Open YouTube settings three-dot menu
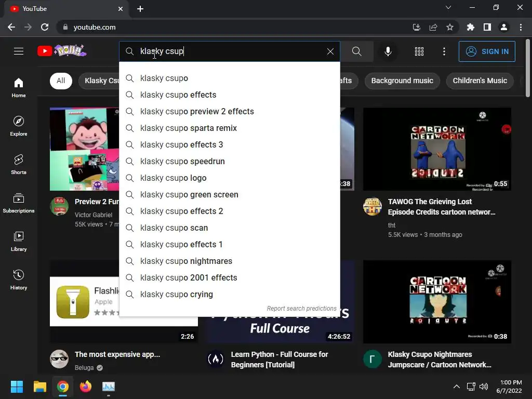The image size is (532, 399). [444, 51]
